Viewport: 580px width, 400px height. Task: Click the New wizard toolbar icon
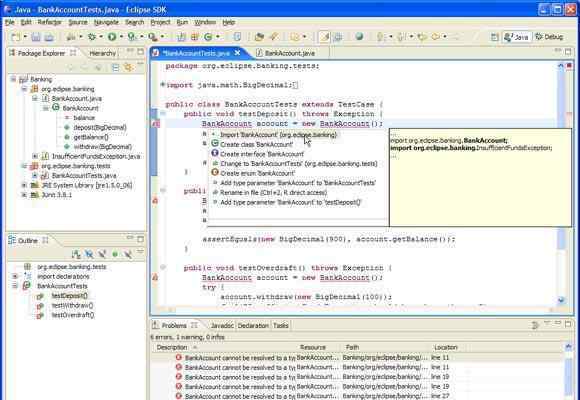(x=16, y=37)
